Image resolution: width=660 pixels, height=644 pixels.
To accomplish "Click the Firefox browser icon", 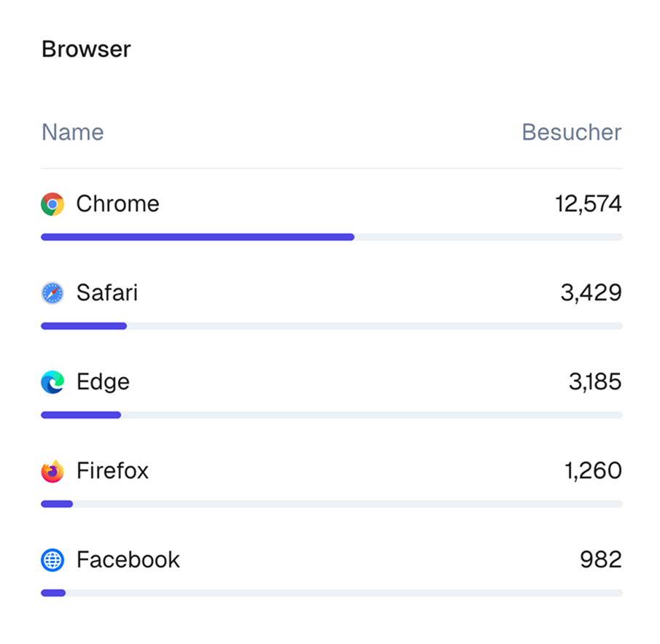I will (53, 471).
